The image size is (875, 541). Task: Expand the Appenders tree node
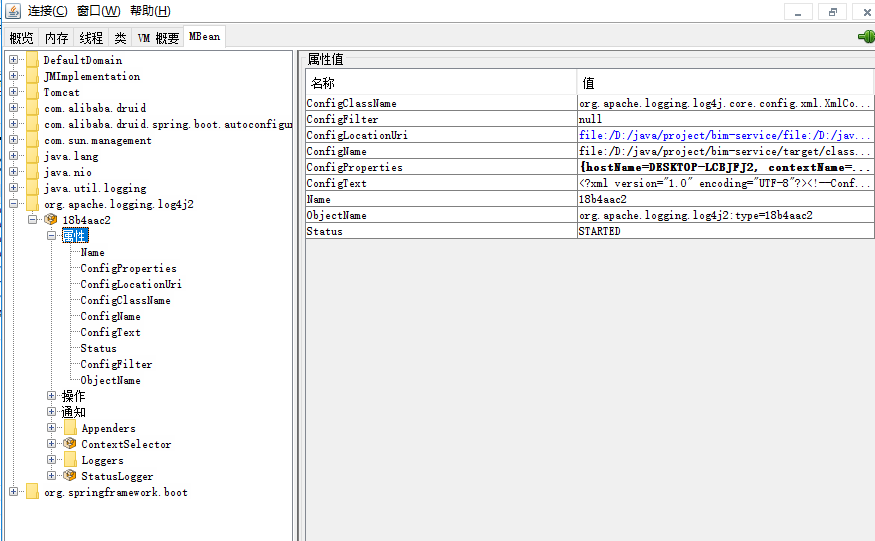(x=51, y=428)
